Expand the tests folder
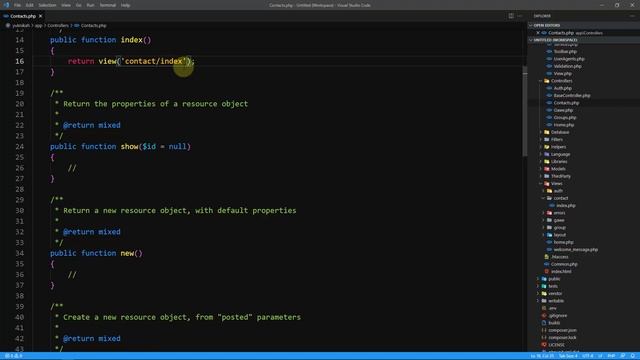 (553, 287)
